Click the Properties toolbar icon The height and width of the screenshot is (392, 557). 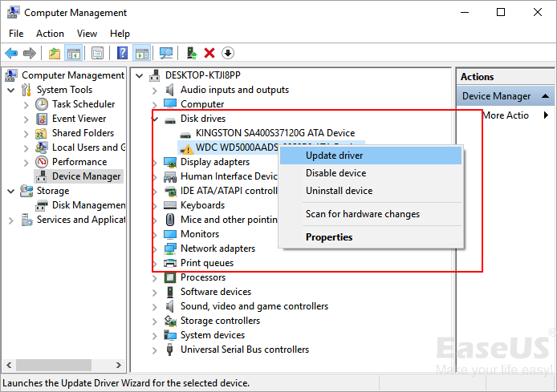point(97,53)
